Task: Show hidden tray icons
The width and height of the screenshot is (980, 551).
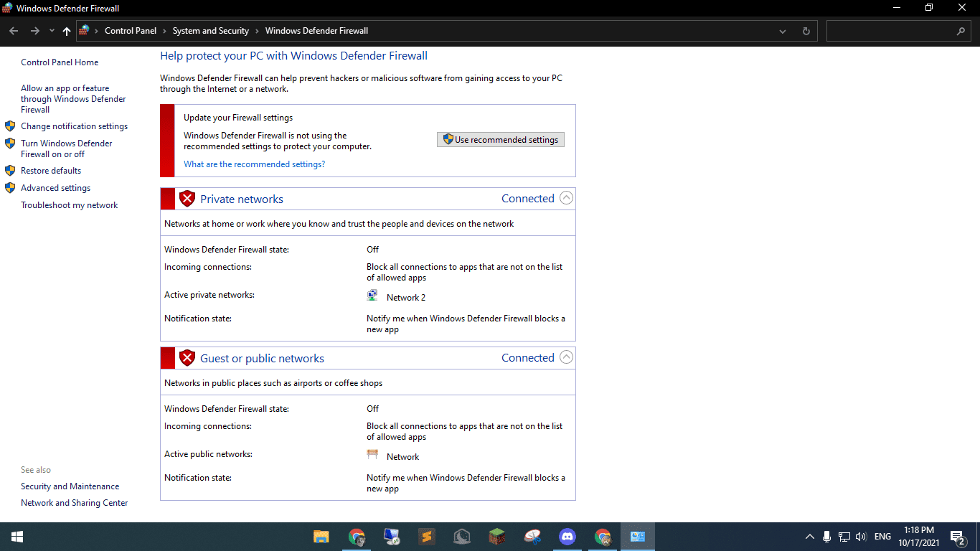Action: 810,537
